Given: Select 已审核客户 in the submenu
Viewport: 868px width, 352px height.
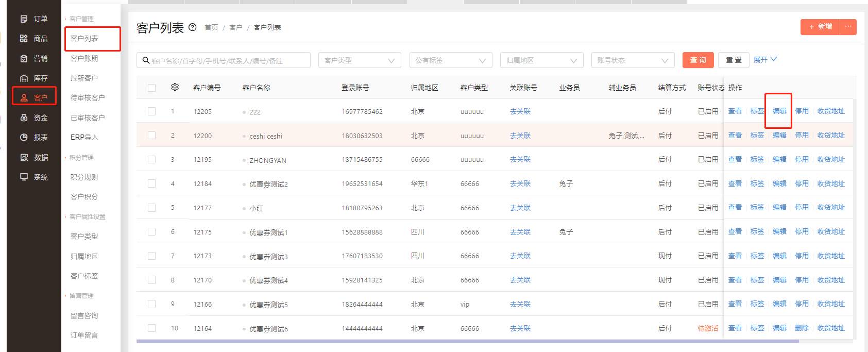Looking at the screenshot, I should click(x=88, y=118).
